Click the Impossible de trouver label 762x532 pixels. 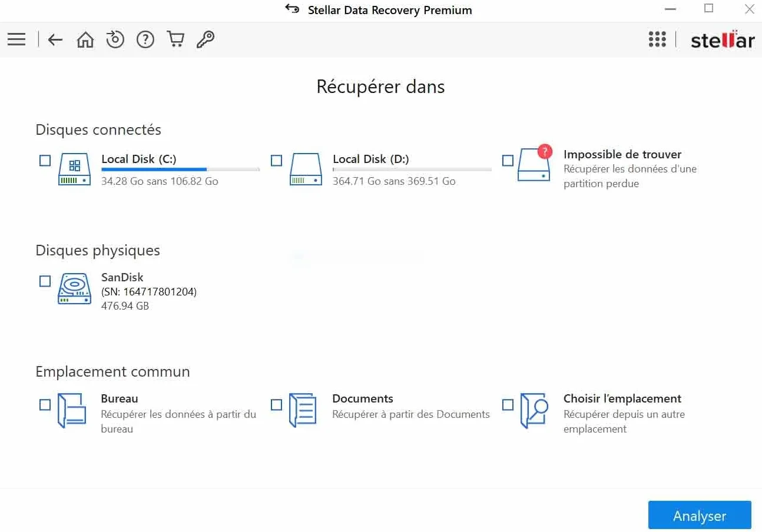tap(622, 154)
